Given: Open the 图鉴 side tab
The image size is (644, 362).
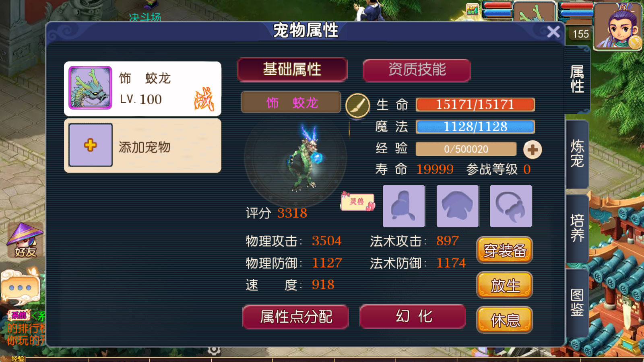Looking at the screenshot, I should pyautogui.click(x=577, y=302).
